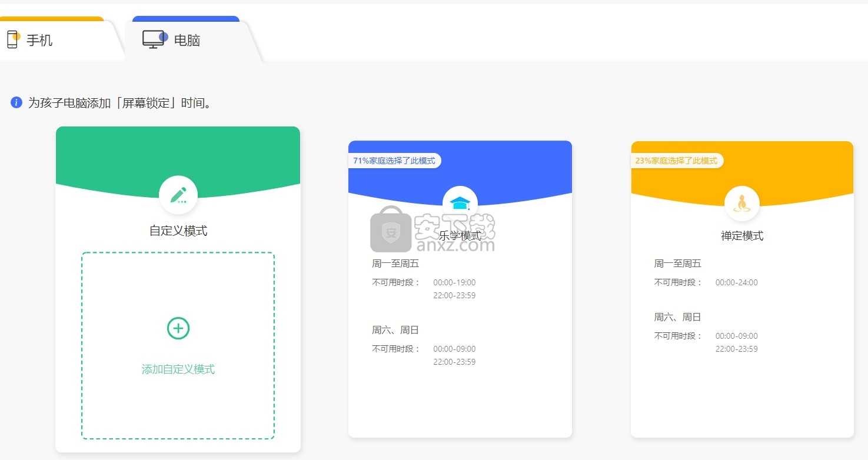Click 添加自定义模式 link text
Image resolution: width=868 pixels, height=460 pixels.
178,369
